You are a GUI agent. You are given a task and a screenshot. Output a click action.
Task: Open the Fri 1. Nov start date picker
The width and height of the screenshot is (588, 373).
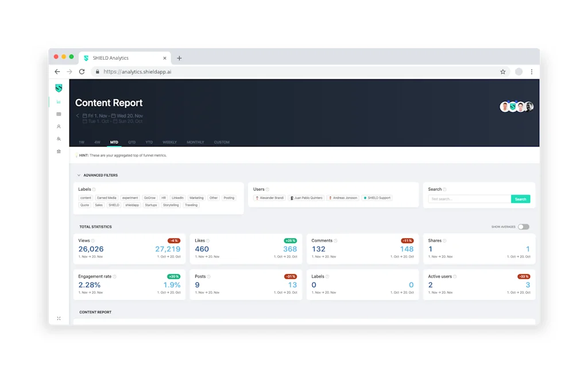point(96,116)
